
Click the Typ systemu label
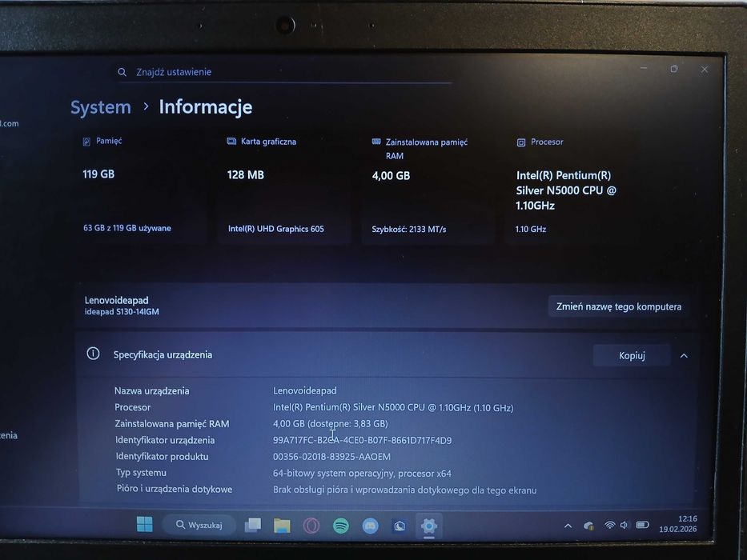pyautogui.click(x=142, y=472)
